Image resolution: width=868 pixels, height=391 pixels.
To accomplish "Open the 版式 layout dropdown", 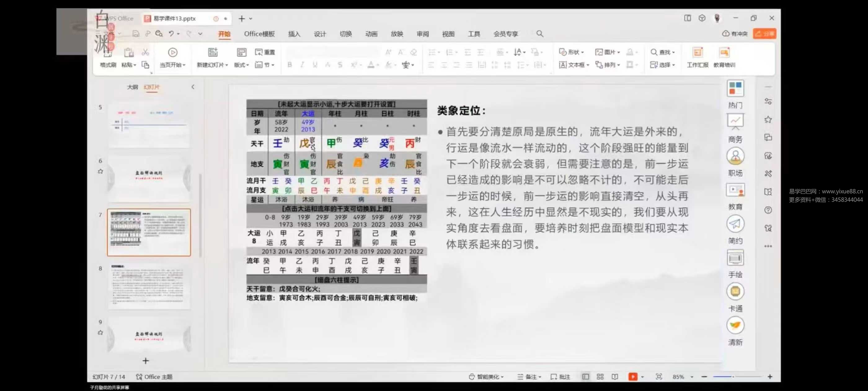I will (x=241, y=65).
